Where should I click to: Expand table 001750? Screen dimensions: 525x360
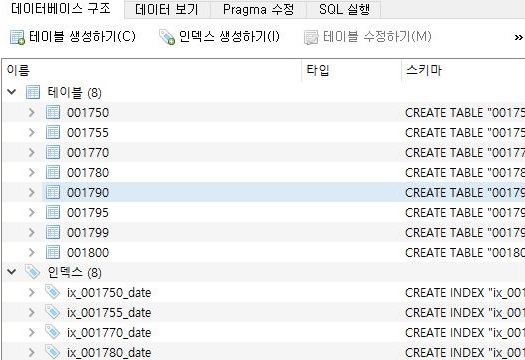pyautogui.click(x=31, y=112)
